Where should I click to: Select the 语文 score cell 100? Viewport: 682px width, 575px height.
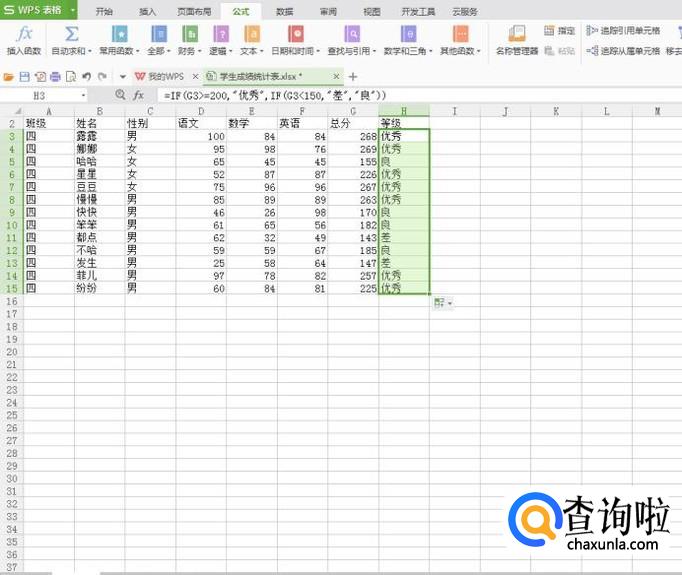click(201, 136)
